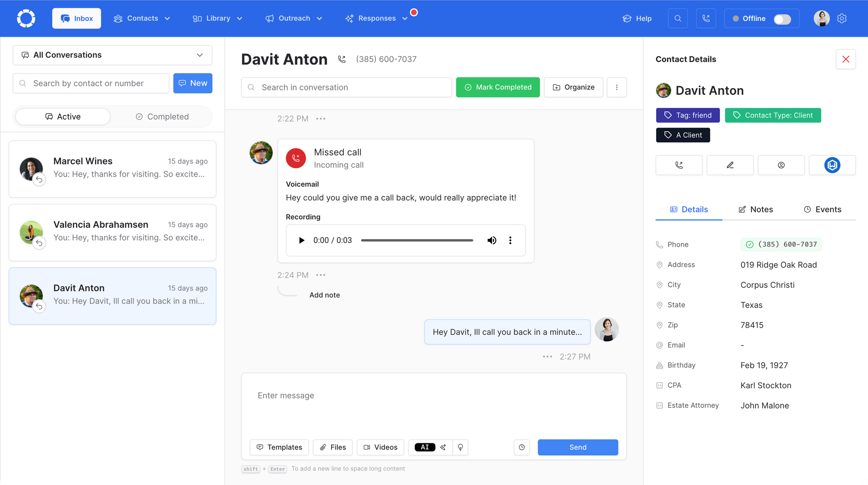This screenshot has width=868, height=485.
Task: Open the schedule message clock icon
Action: (521, 447)
